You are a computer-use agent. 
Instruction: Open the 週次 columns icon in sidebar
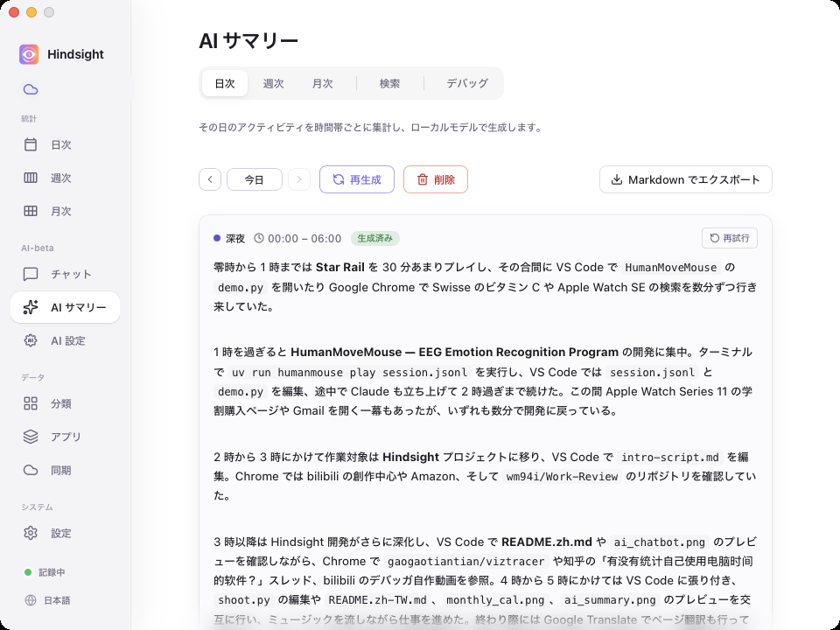[x=31, y=178]
